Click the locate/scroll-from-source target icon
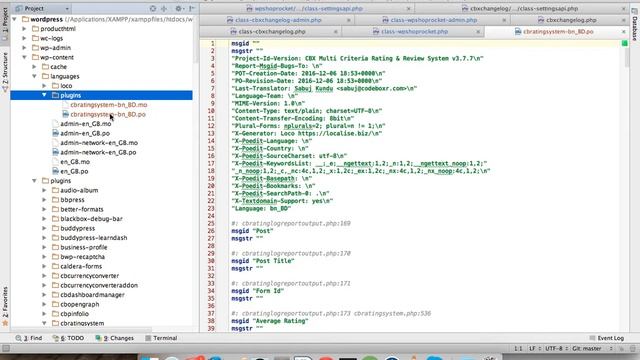640x360 pixels. tap(153, 8)
